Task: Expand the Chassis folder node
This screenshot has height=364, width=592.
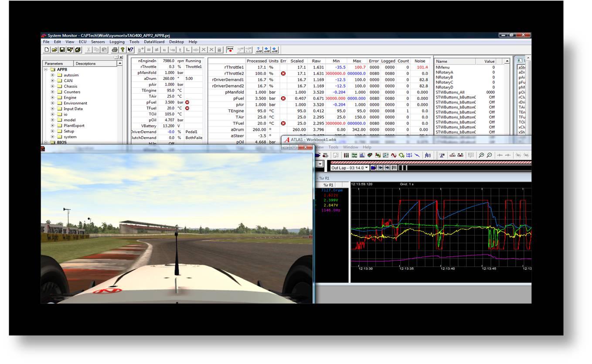Action: pyautogui.click(x=53, y=86)
